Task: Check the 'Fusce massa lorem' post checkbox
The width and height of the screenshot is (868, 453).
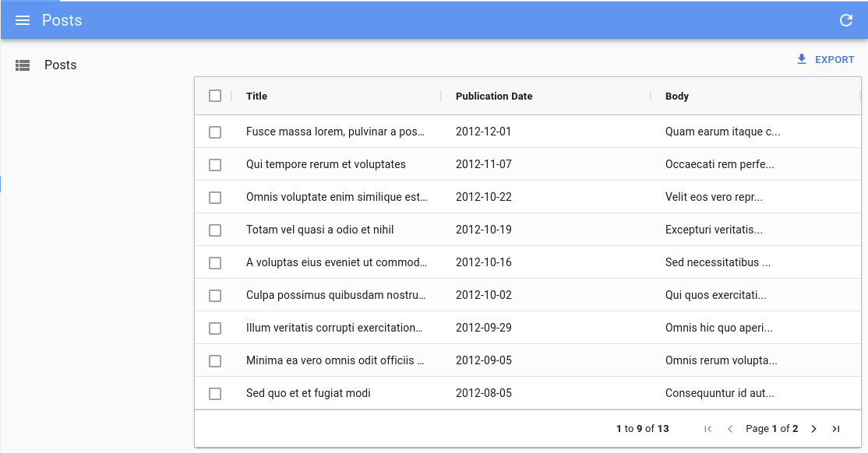Action: click(x=215, y=132)
